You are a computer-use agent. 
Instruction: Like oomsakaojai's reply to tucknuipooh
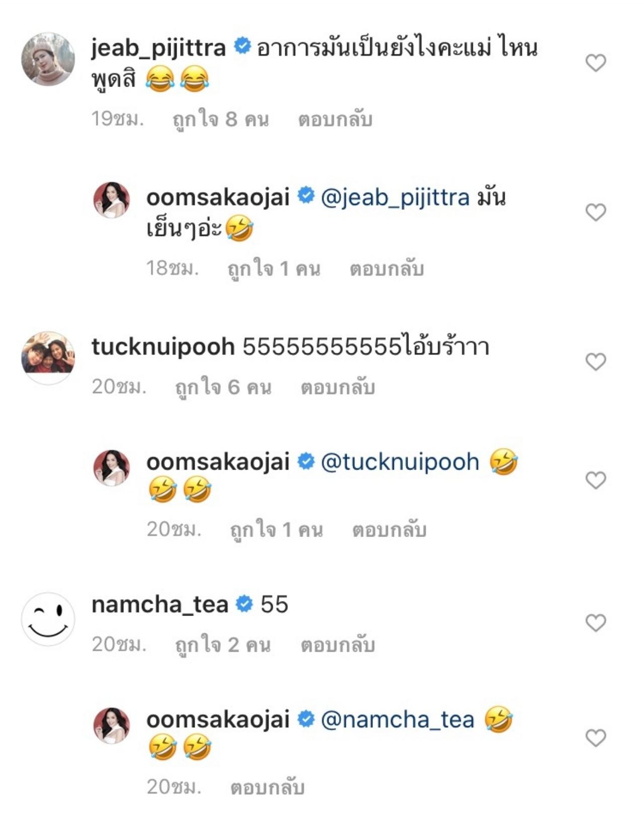(x=596, y=480)
